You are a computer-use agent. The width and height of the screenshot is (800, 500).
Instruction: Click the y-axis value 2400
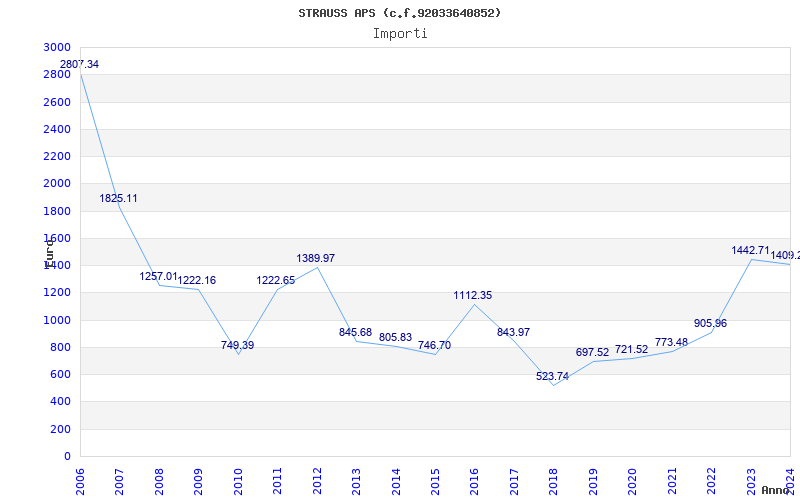pos(57,129)
